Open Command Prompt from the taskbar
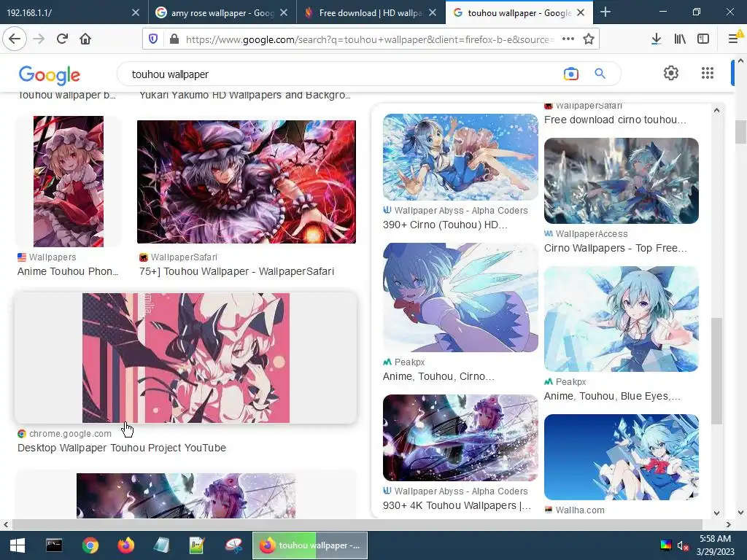Image resolution: width=747 pixels, height=560 pixels. (54, 545)
